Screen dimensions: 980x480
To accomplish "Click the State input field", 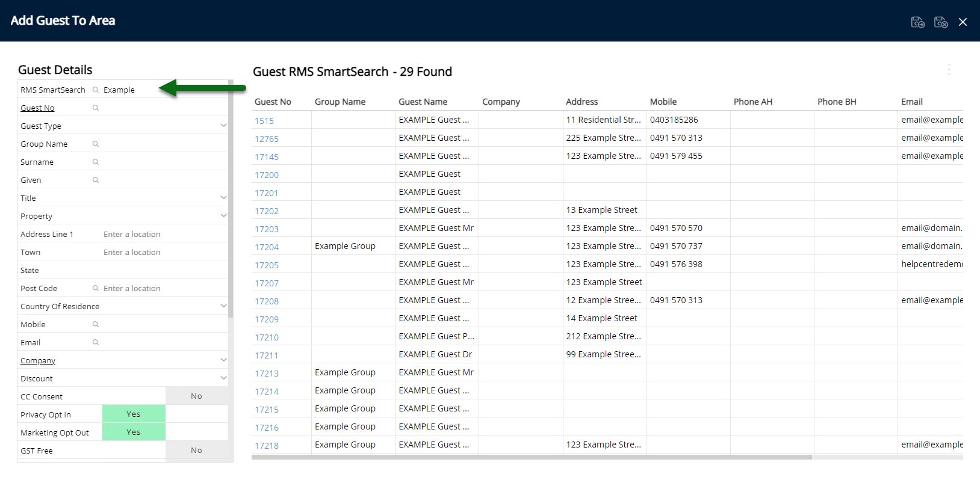I will click(164, 270).
